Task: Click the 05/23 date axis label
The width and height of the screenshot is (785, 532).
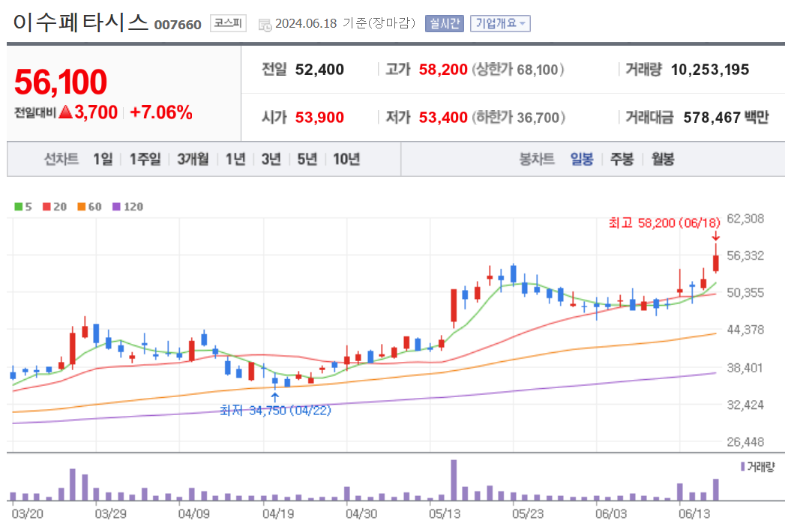Action: tap(527, 513)
